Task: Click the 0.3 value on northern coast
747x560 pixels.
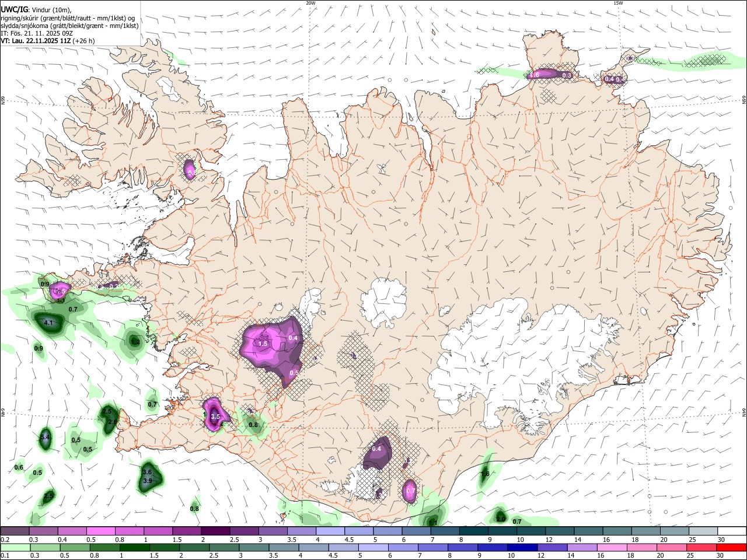Action: coord(566,75)
